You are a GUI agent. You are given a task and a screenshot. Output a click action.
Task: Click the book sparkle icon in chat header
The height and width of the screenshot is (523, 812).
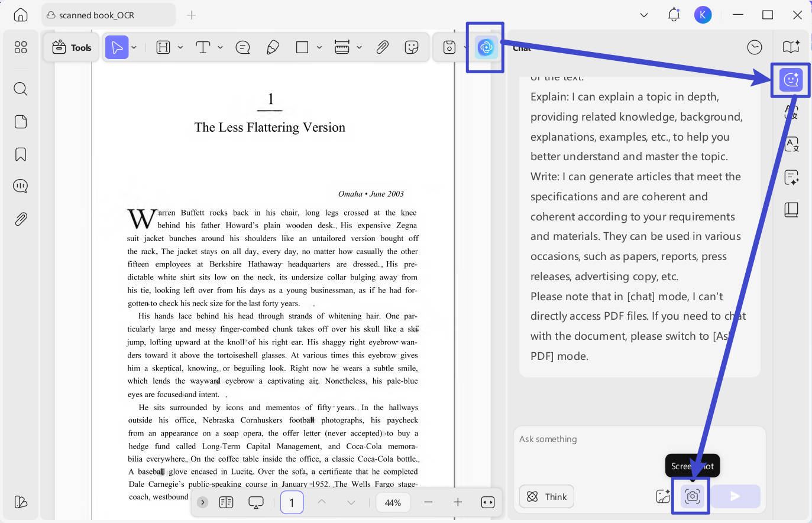(x=791, y=47)
